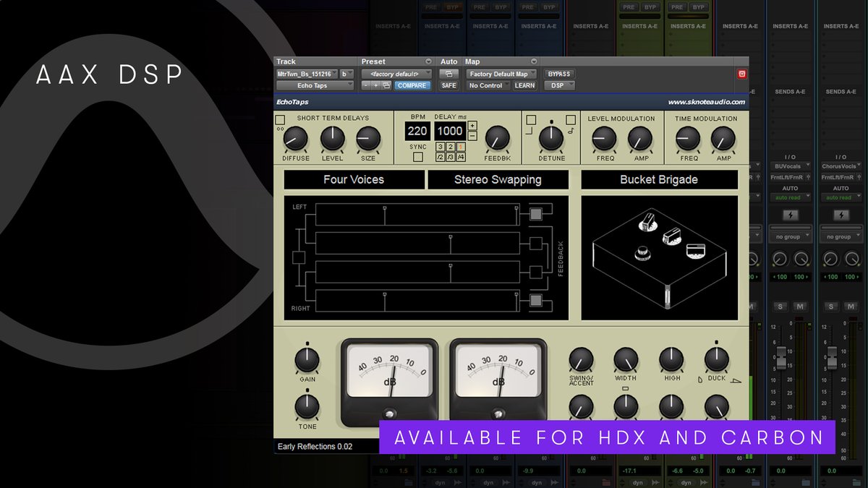This screenshot has width=868, height=488.
Task: Adjust the Short Term Delays SIZE knob
Action: (368, 139)
